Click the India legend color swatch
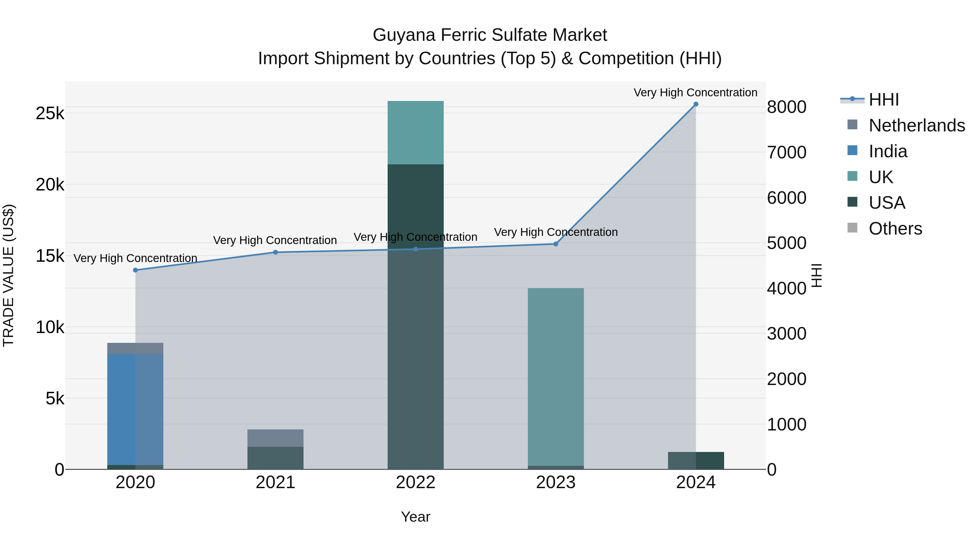This screenshot has height=551, width=980. 853,150
